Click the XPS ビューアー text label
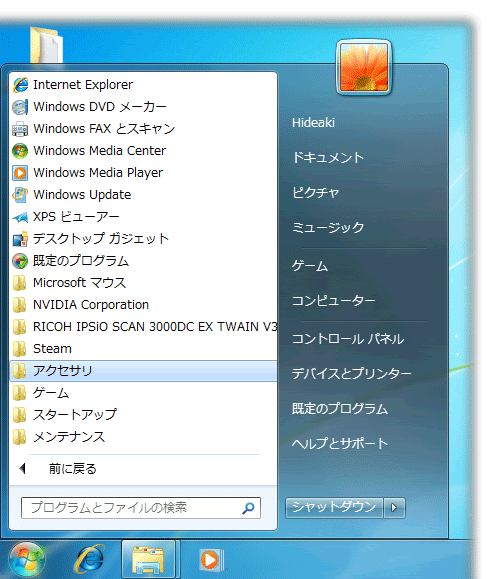 tap(76, 217)
